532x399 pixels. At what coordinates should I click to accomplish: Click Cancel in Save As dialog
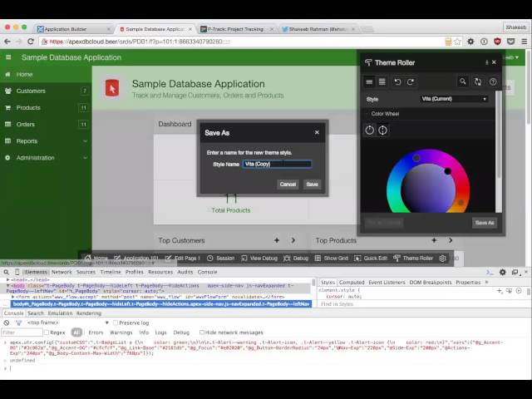coord(288,185)
